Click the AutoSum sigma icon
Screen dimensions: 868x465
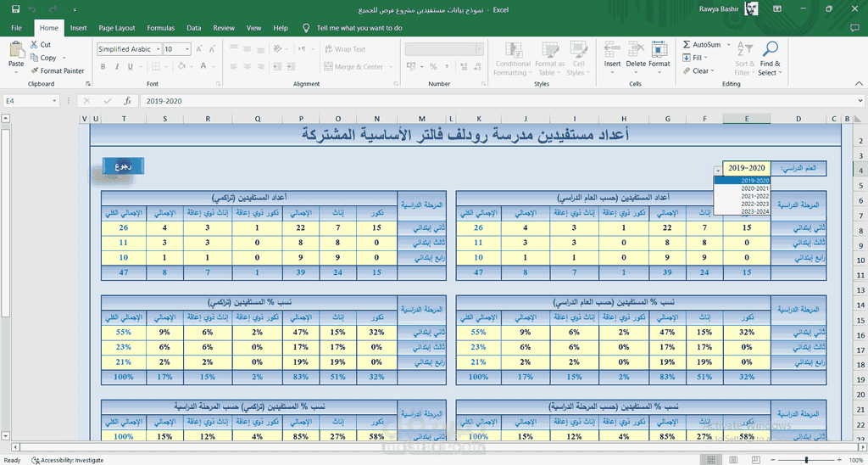pyautogui.click(x=685, y=45)
